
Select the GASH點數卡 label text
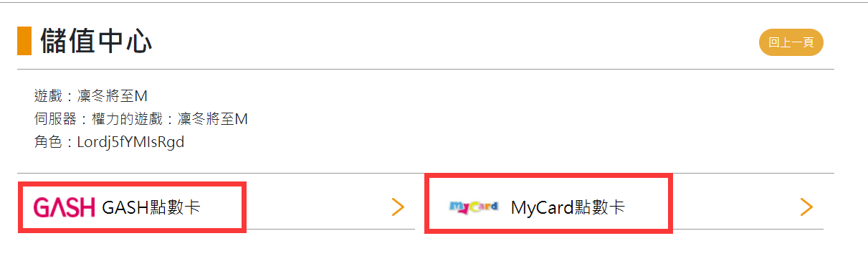click(151, 208)
